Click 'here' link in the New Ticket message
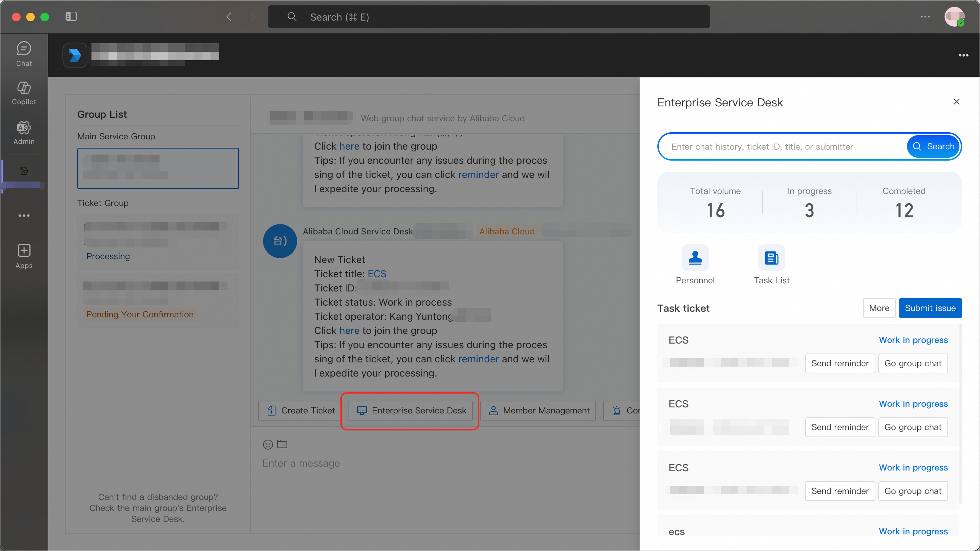This screenshot has height=551, width=980. click(349, 330)
